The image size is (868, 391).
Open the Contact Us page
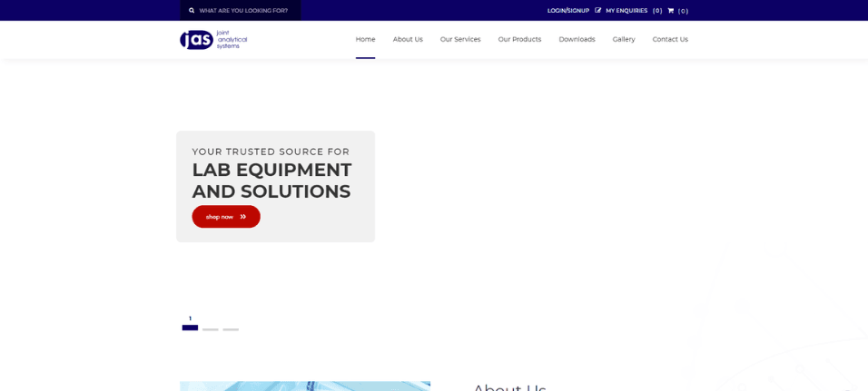click(x=670, y=39)
